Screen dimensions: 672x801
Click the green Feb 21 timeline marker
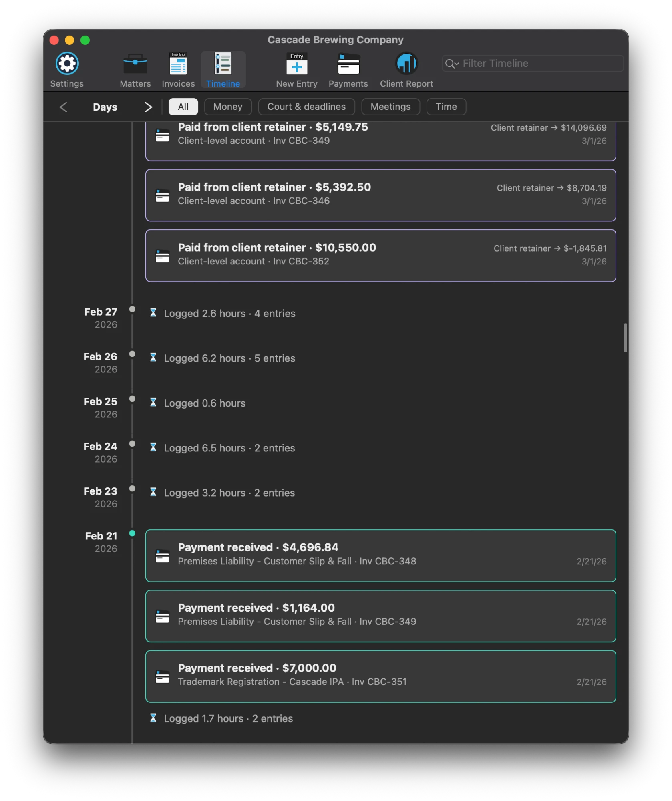[x=132, y=533]
